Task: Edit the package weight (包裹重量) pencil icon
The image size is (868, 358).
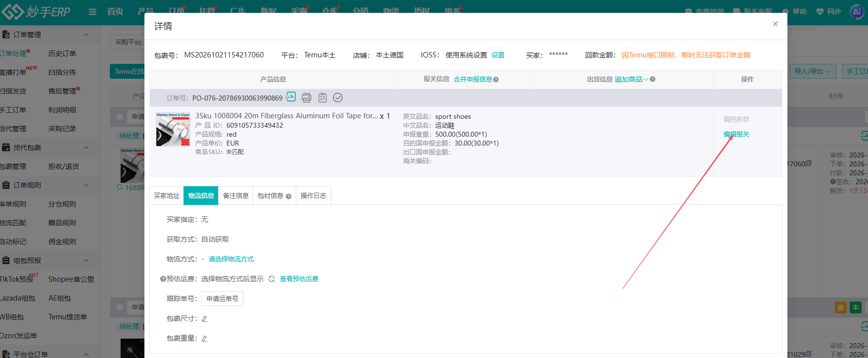Action: point(205,339)
